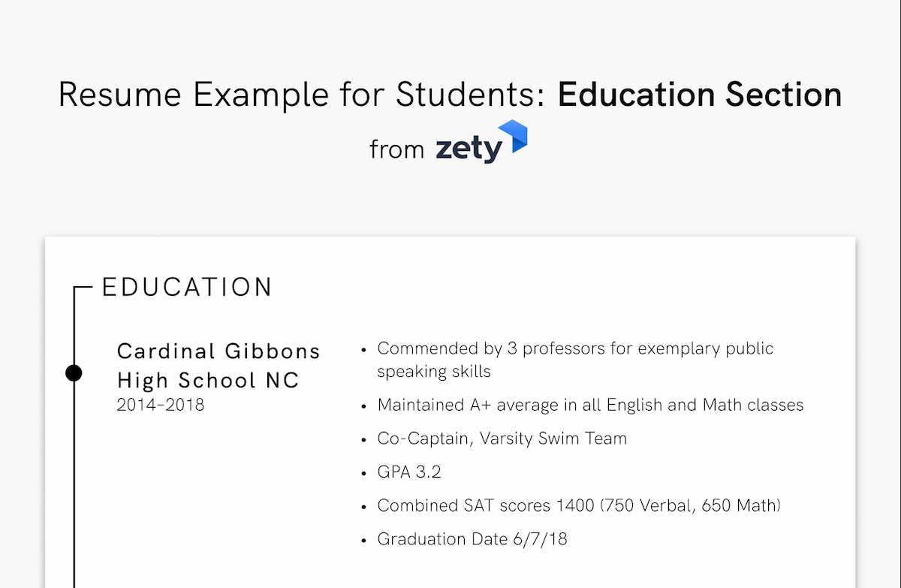The image size is (901, 588).
Task: Click the 'speaking skills' continuation line
Action: click(434, 371)
